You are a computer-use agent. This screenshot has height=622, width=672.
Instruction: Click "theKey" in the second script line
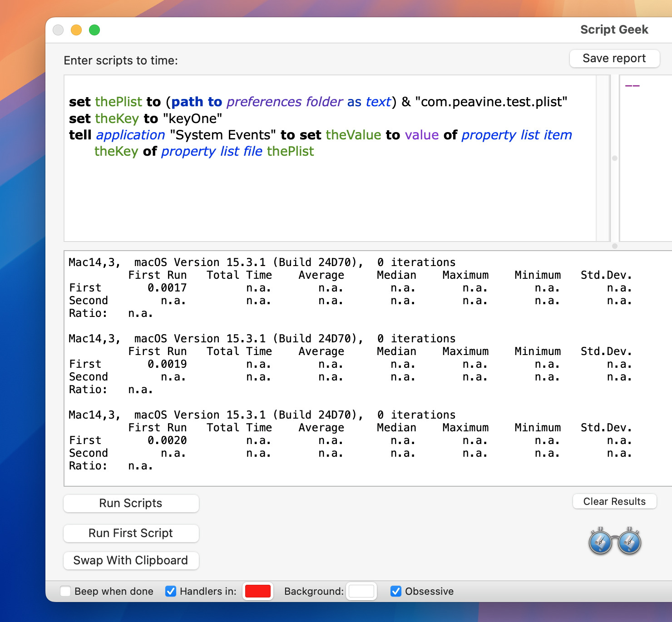click(117, 118)
